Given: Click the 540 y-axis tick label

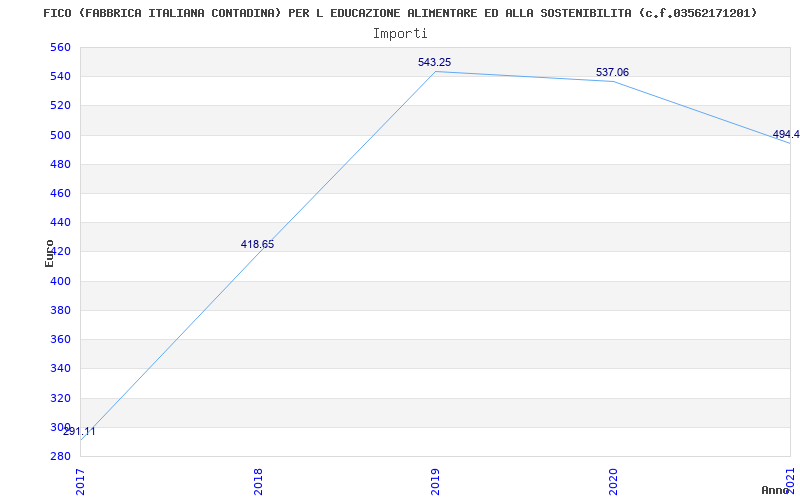Looking at the screenshot, I should [x=60, y=77].
